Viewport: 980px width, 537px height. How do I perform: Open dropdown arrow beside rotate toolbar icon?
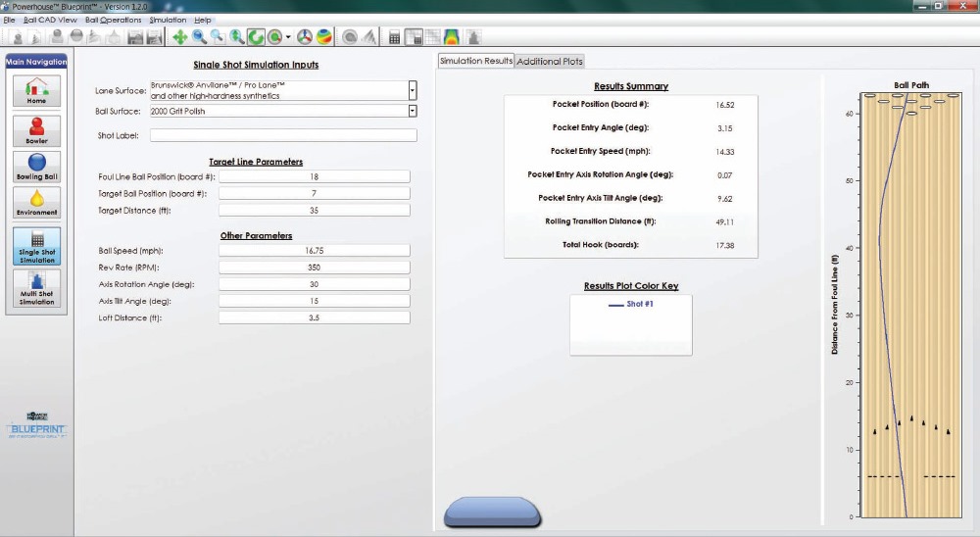click(288, 38)
